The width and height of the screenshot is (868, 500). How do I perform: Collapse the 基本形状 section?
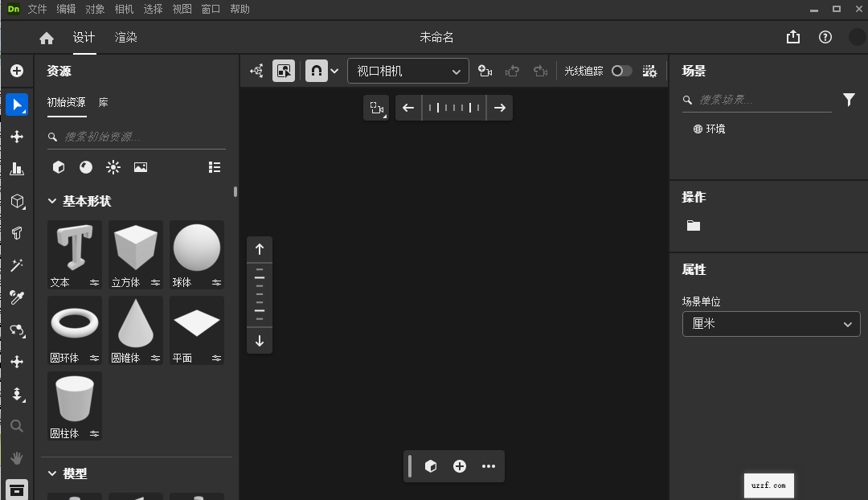(52, 201)
